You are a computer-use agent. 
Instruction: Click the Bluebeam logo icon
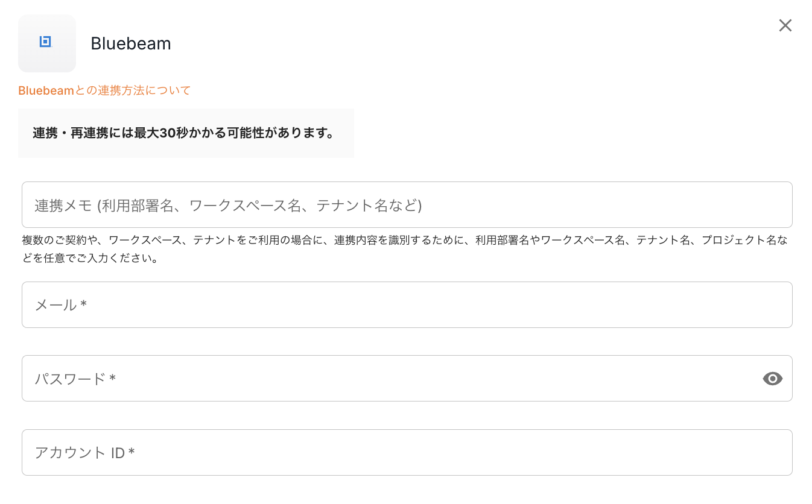point(46,43)
